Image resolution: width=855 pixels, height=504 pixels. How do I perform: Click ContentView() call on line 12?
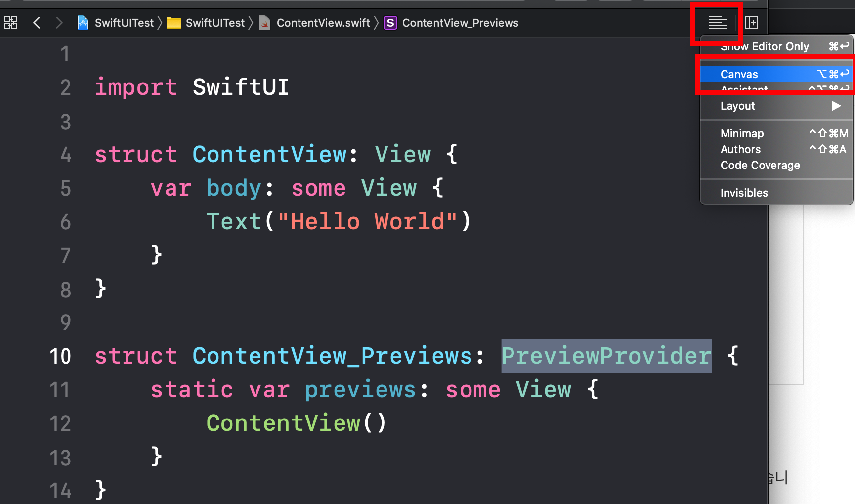(296, 423)
